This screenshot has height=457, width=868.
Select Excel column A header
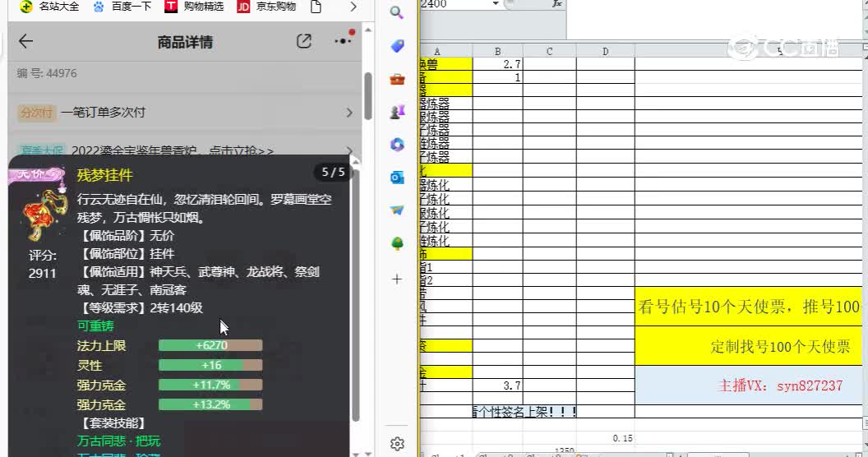[446, 51]
